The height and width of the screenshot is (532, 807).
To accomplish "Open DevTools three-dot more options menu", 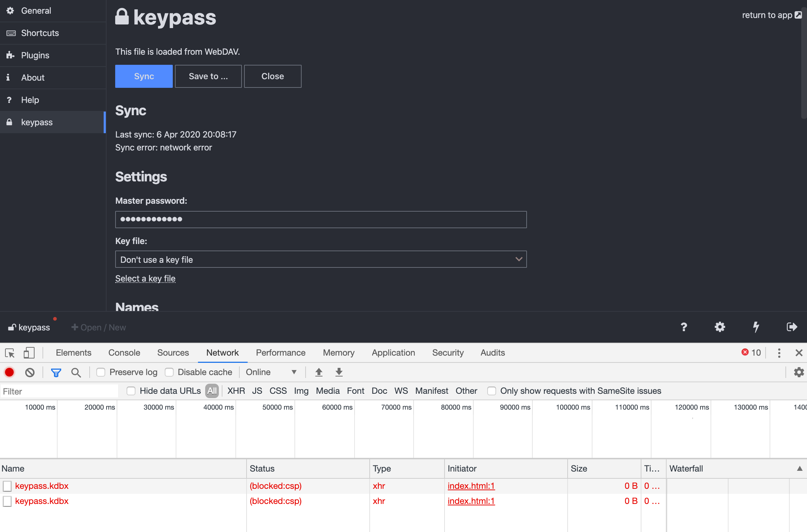I will (x=779, y=353).
